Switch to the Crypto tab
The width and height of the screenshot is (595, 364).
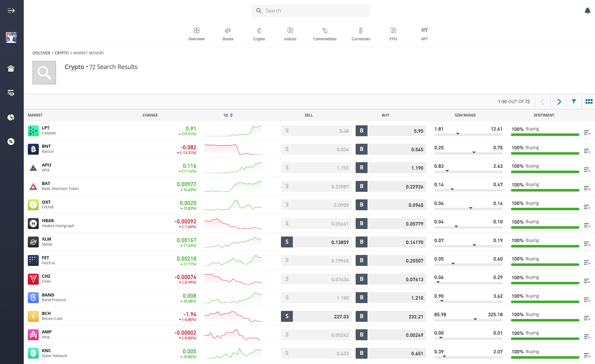(x=259, y=34)
